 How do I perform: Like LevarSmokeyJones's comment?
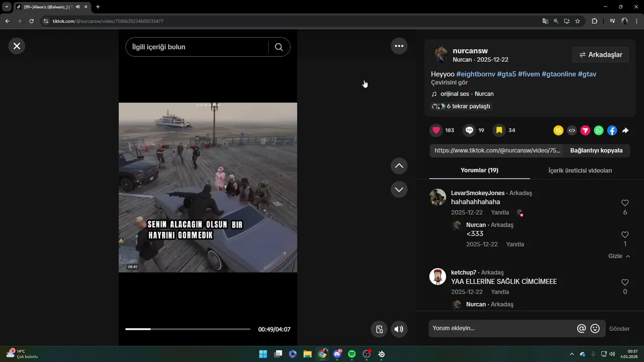(x=625, y=203)
